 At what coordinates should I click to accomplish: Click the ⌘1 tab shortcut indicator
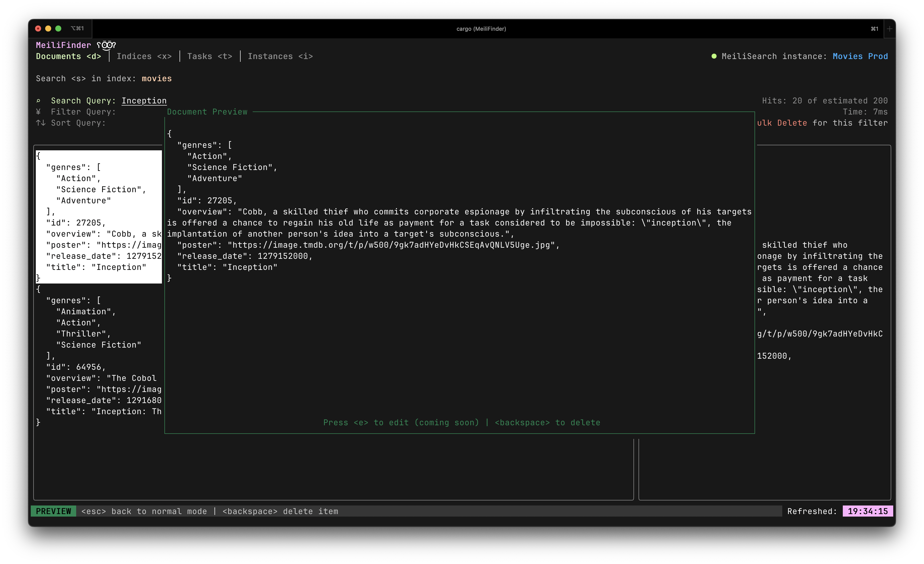click(875, 29)
